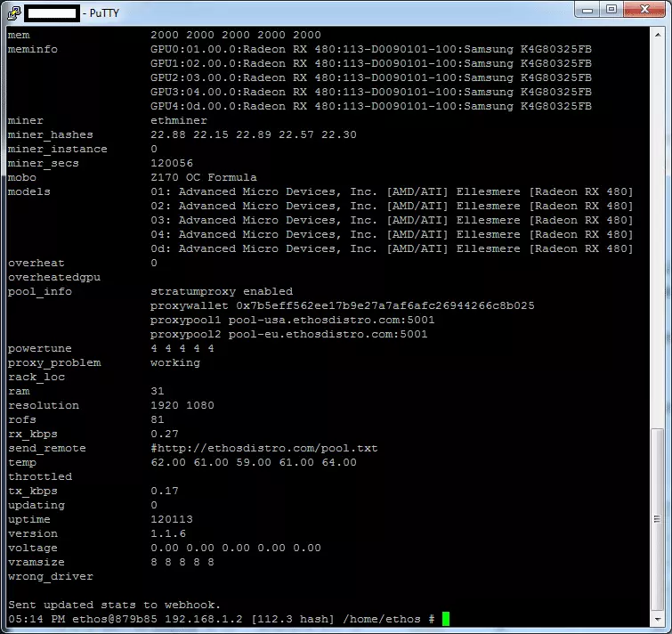Click the throttled label
This screenshot has height=634, width=672.
tap(40, 476)
